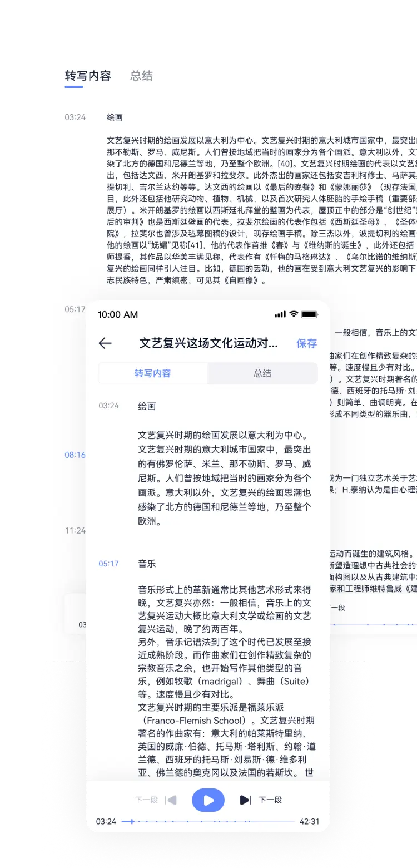
Task: Select 转写内容 tab in phone view
Action: pyautogui.click(x=153, y=373)
